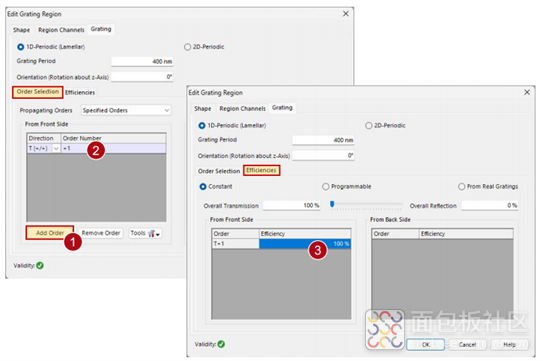Close the back Edit Grating Region dialog
This screenshot has height=361, width=543.
point(346,14)
